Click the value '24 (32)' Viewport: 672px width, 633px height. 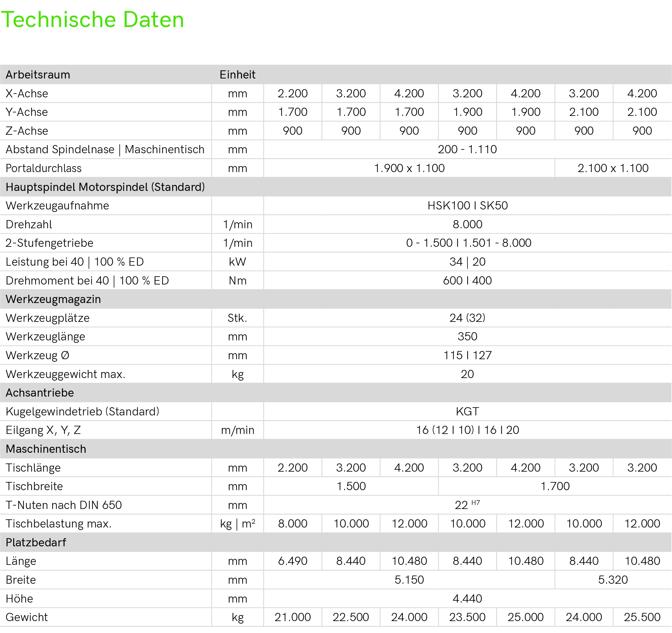467,318
